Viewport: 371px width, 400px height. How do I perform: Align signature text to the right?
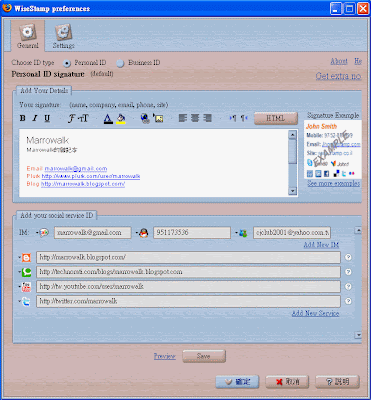click(x=208, y=118)
